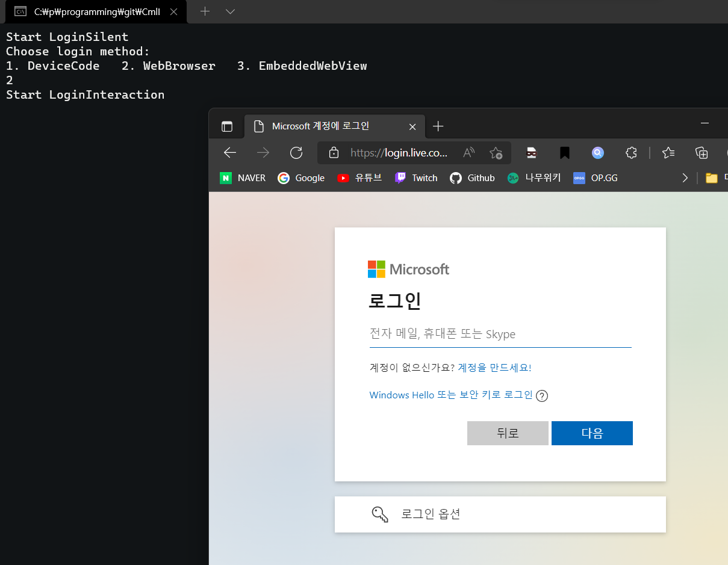Open the Twitch bookmark
The height and width of the screenshot is (565, 728).
[416, 178]
